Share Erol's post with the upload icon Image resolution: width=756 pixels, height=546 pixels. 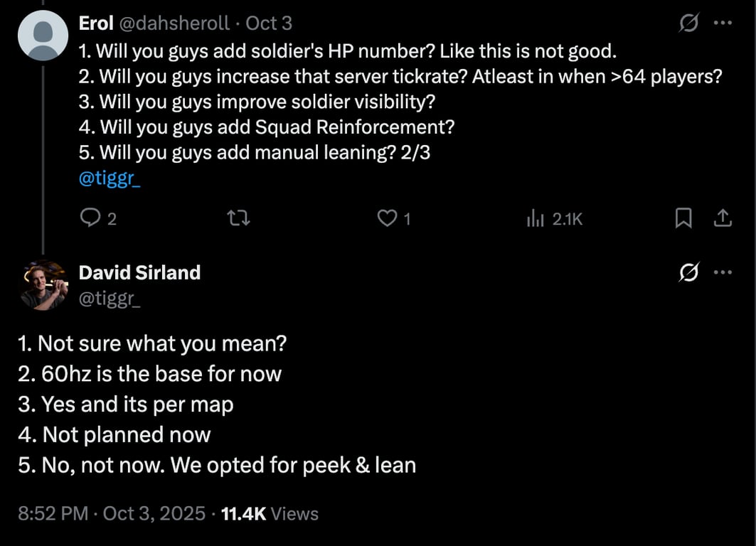coord(723,219)
